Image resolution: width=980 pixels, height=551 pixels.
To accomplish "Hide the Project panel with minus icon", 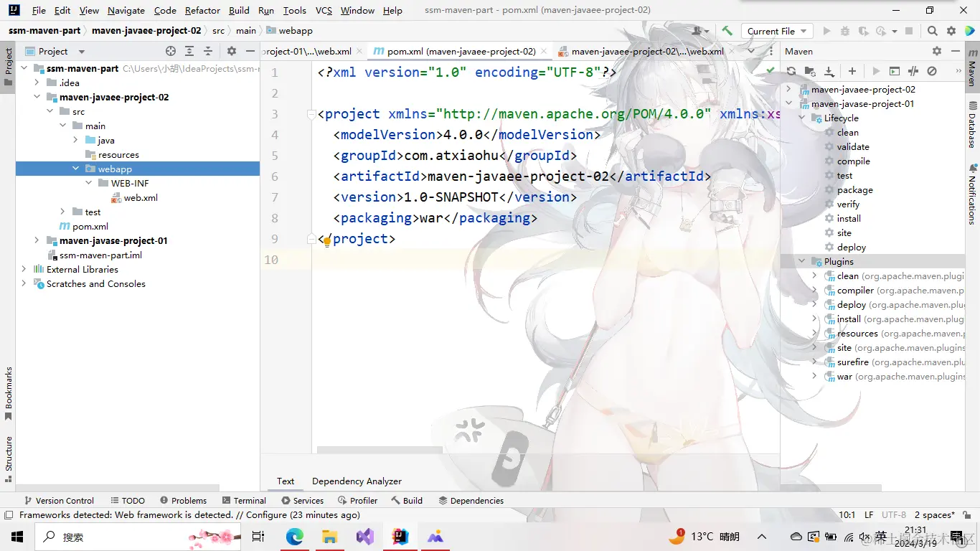I will [x=250, y=51].
